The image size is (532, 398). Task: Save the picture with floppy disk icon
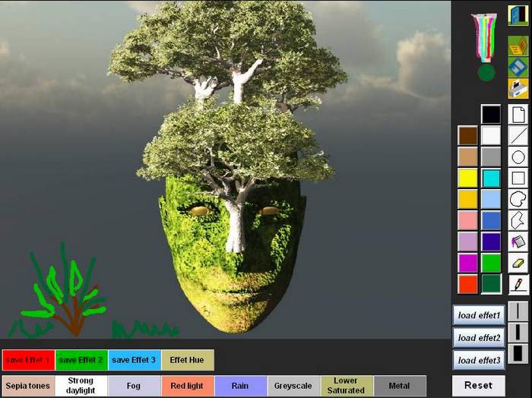(518, 67)
